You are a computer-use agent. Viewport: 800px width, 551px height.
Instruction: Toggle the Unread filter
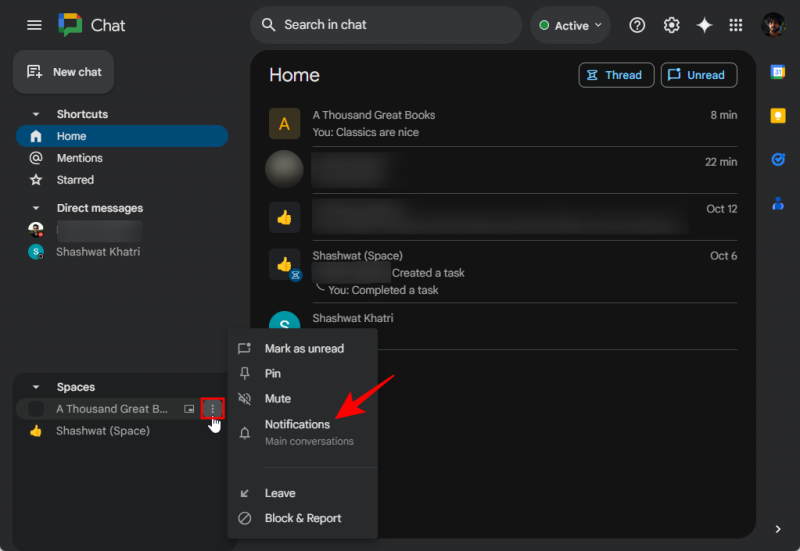click(x=698, y=75)
